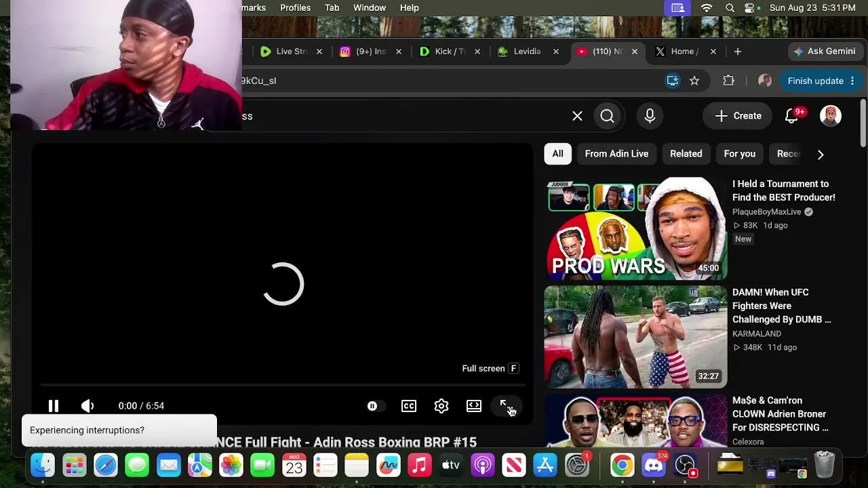Clear the YouTube search box
This screenshot has height=488, width=868.
point(577,116)
